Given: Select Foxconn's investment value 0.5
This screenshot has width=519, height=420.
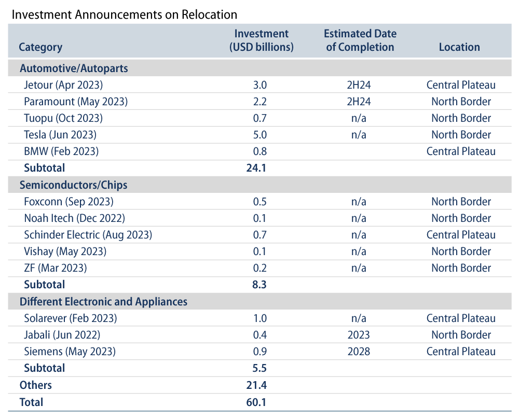Looking at the screenshot, I should tap(260, 202).
